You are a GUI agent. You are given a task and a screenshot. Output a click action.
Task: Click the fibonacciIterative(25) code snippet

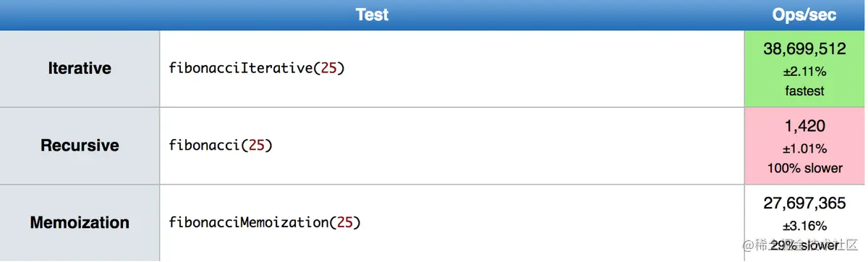[257, 69]
